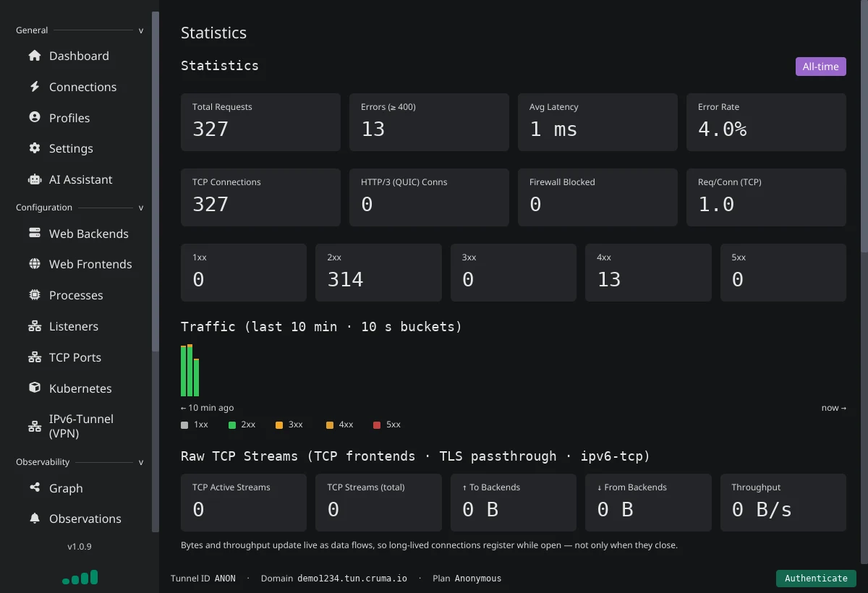Screen dimensions: 868x593
Task: Click the TCP Active Streams card
Action: (244, 503)
